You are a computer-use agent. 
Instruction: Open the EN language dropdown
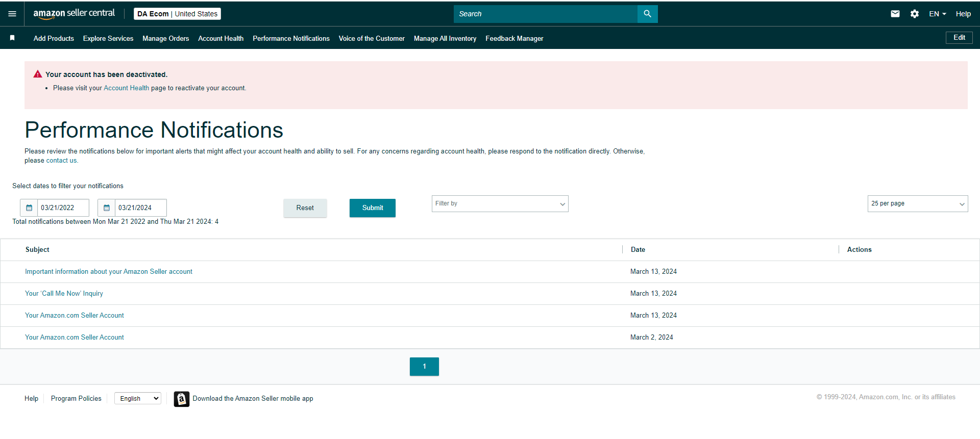[x=937, y=14]
